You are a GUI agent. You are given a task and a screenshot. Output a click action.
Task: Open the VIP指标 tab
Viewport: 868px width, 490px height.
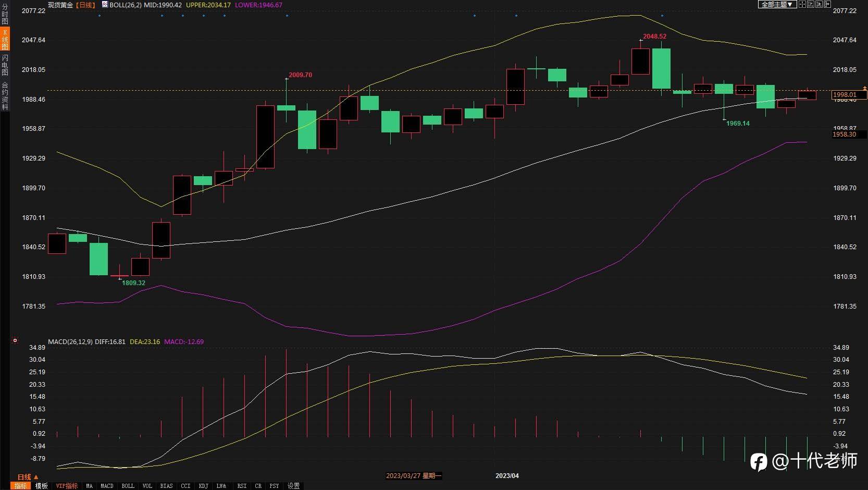tap(67, 486)
